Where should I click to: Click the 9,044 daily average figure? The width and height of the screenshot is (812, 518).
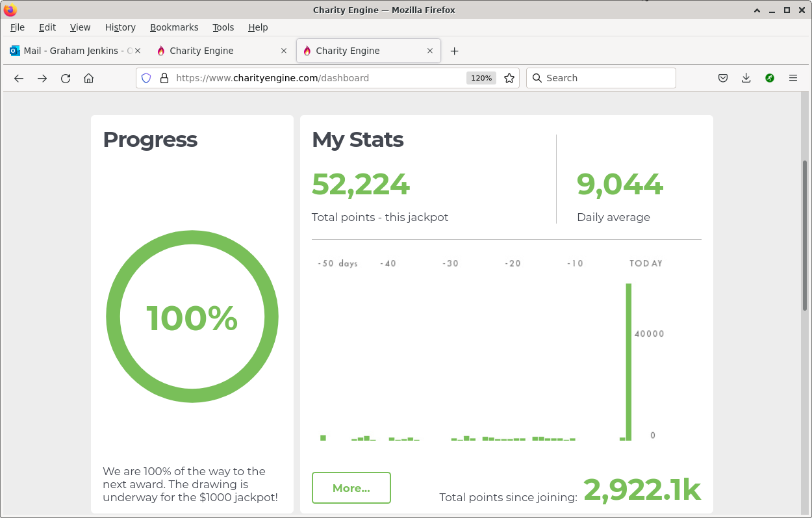[620, 185]
